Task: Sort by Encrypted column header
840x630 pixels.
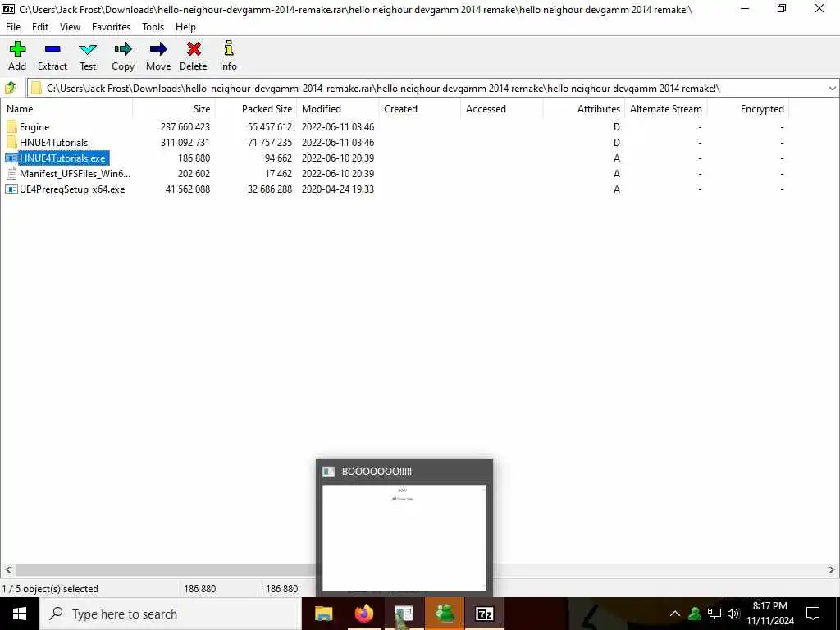Action: click(748, 109)
